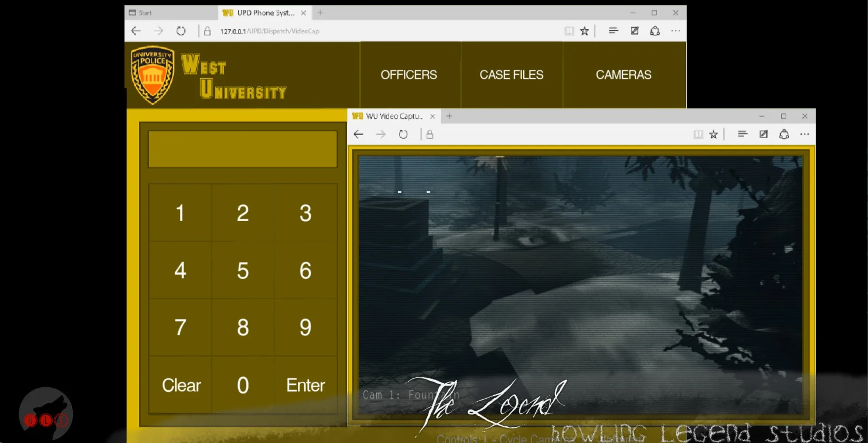
Task: Dial keypad digit 7
Action: pos(180,327)
